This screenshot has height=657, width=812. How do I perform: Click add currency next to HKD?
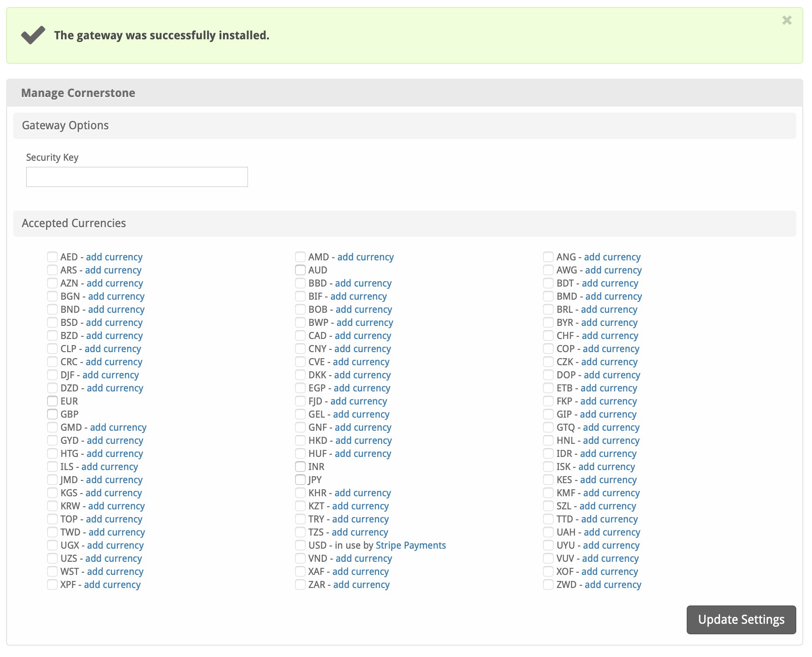pyautogui.click(x=363, y=440)
